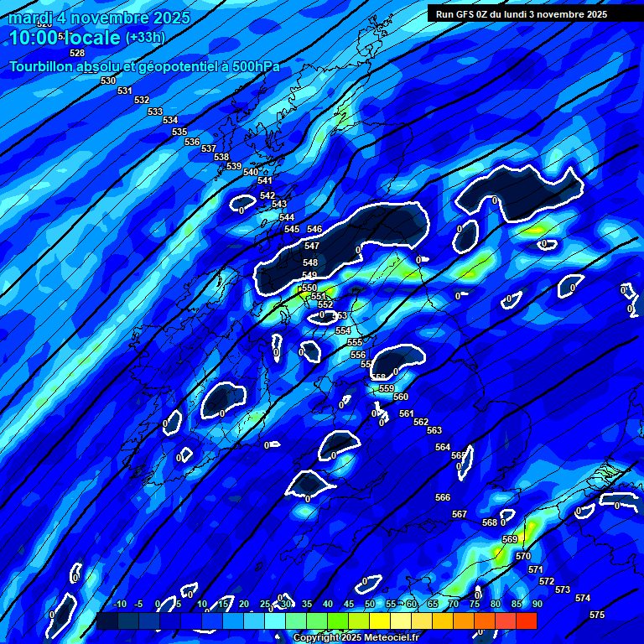Screen dimensions: 644x644
Task: Click the red swatch in the color scale
Action: coord(526,621)
